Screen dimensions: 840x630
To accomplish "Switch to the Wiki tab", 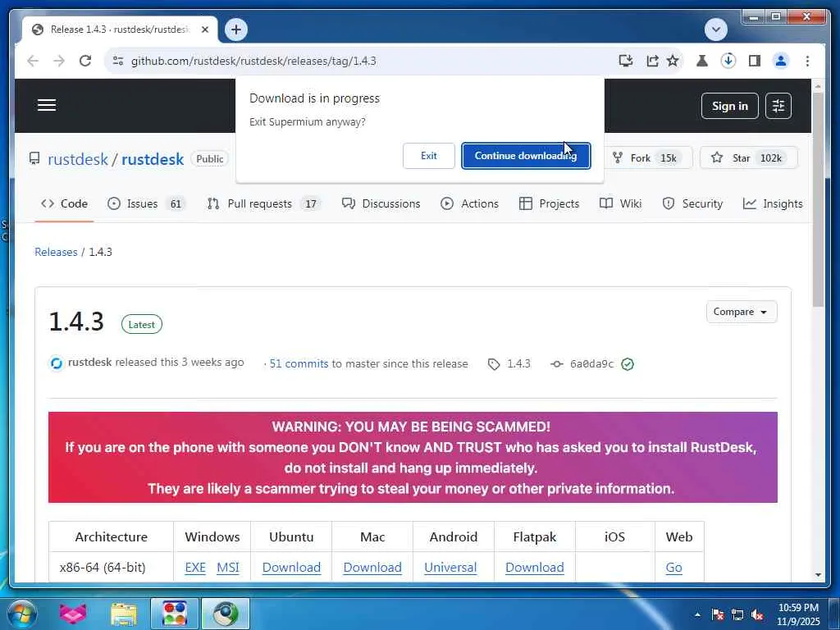I will pos(620,203).
